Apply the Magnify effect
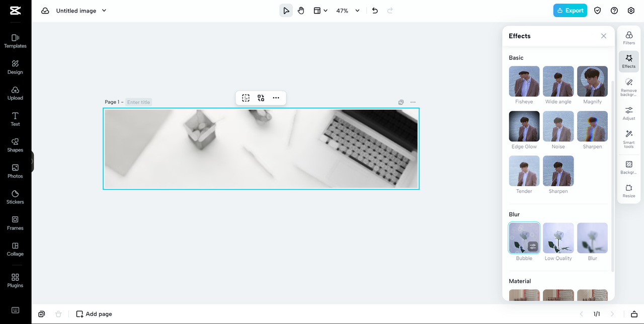Screen dimensions: 644x324 coord(593,82)
